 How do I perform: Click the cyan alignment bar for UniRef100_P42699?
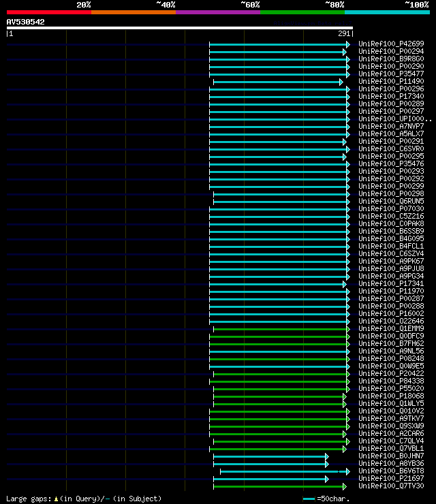click(x=279, y=44)
